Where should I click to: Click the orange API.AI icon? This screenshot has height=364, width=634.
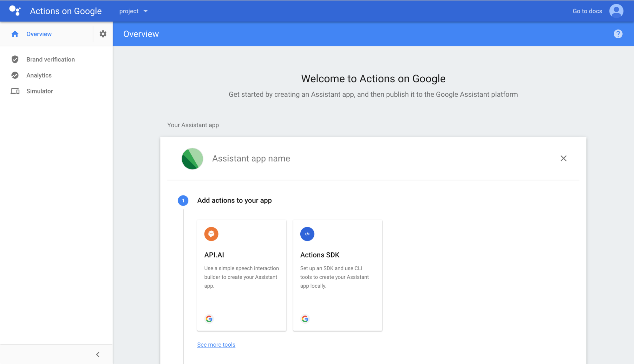coord(211,234)
